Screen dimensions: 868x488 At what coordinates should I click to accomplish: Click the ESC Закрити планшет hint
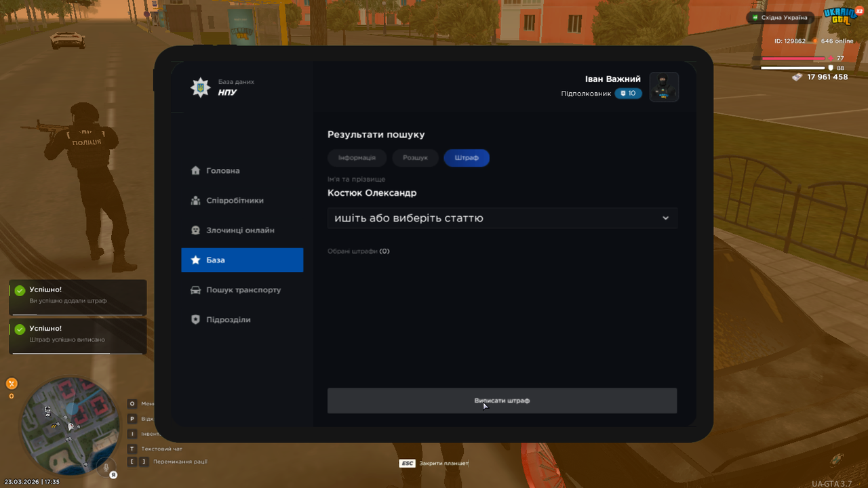[434, 463]
